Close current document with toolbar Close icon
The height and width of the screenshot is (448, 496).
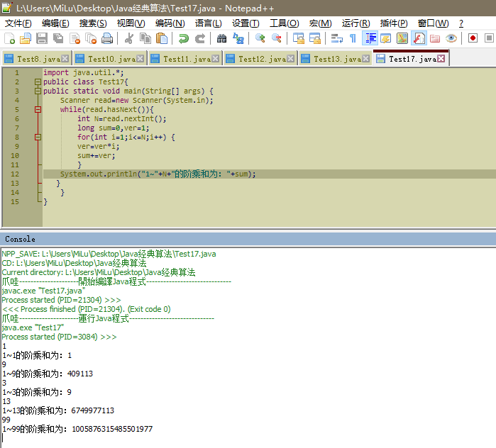click(x=75, y=38)
